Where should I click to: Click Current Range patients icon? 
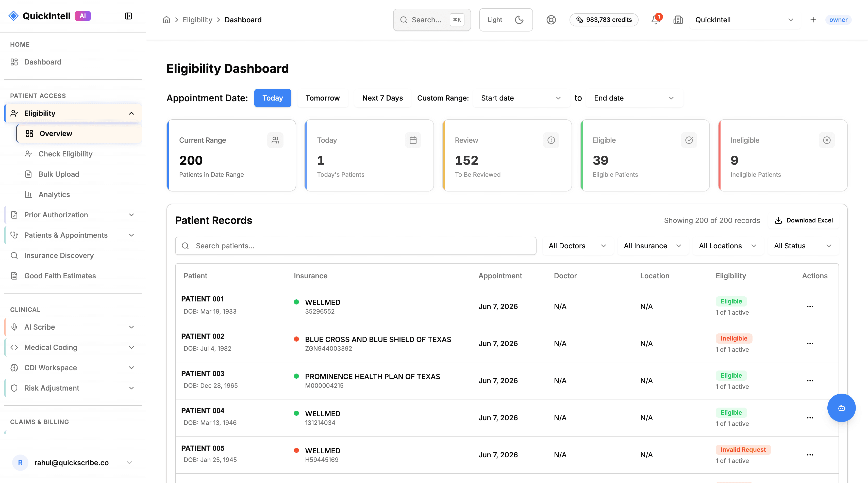(x=275, y=140)
